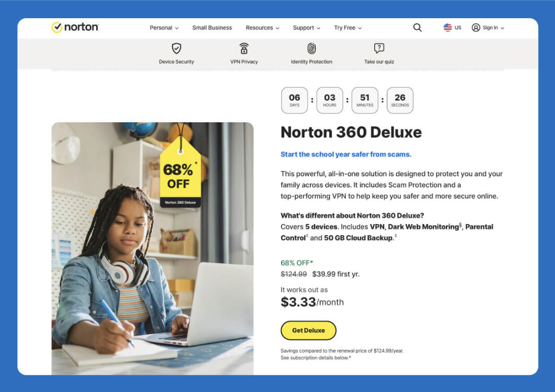Image resolution: width=555 pixels, height=392 pixels.
Task: Click the Get Deluxe button
Action: coord(308,331)
